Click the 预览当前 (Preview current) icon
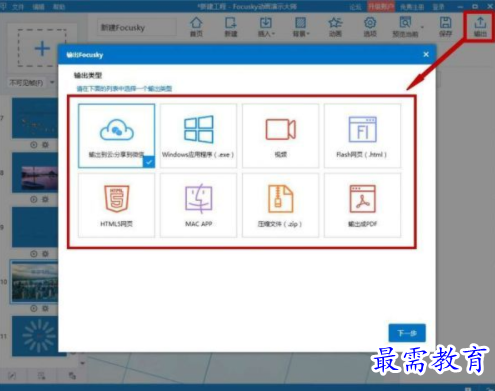Image resolution: width=495 pixels, height=391 pixels. [405, 27]
